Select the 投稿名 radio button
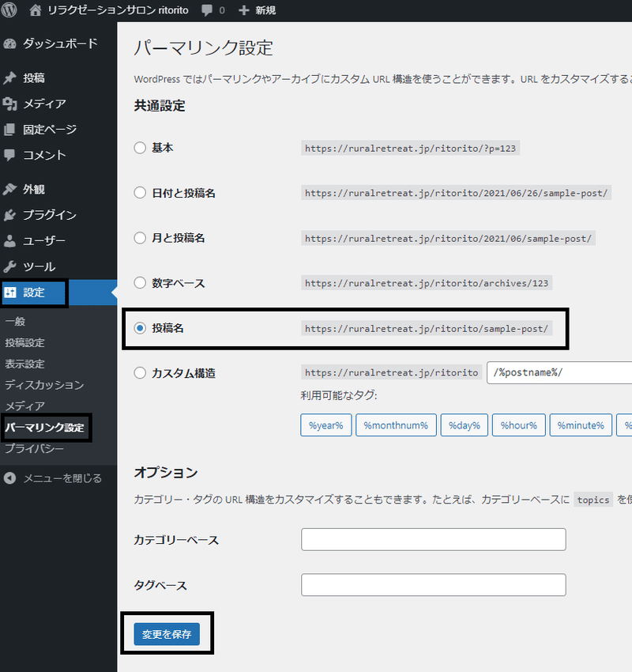The width and height of the screenshot is (632, 672). [x=140, y=328]
